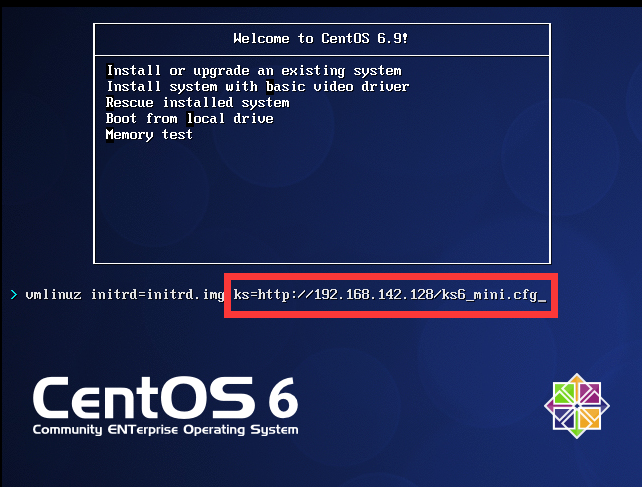Click "Community ENTerprise Operating System" tagline
Viewport: 642px width, 487px height.
tap(165, 430)
